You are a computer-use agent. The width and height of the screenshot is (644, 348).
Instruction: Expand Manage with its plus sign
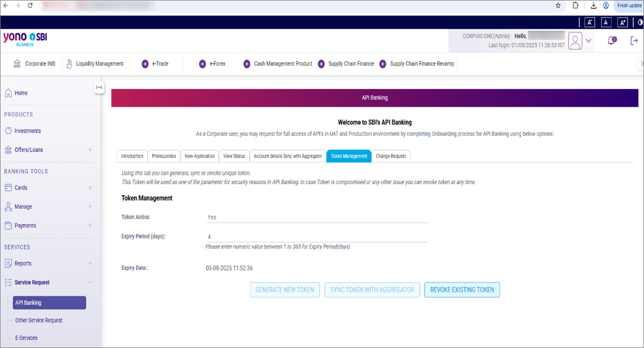point(90,206)
